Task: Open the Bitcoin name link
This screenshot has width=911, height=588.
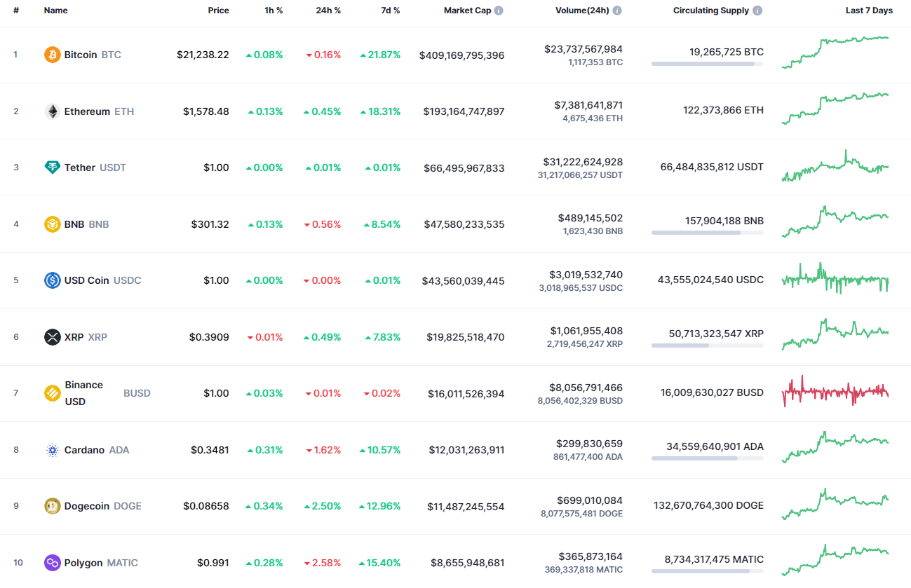Action: click(80, 54)
